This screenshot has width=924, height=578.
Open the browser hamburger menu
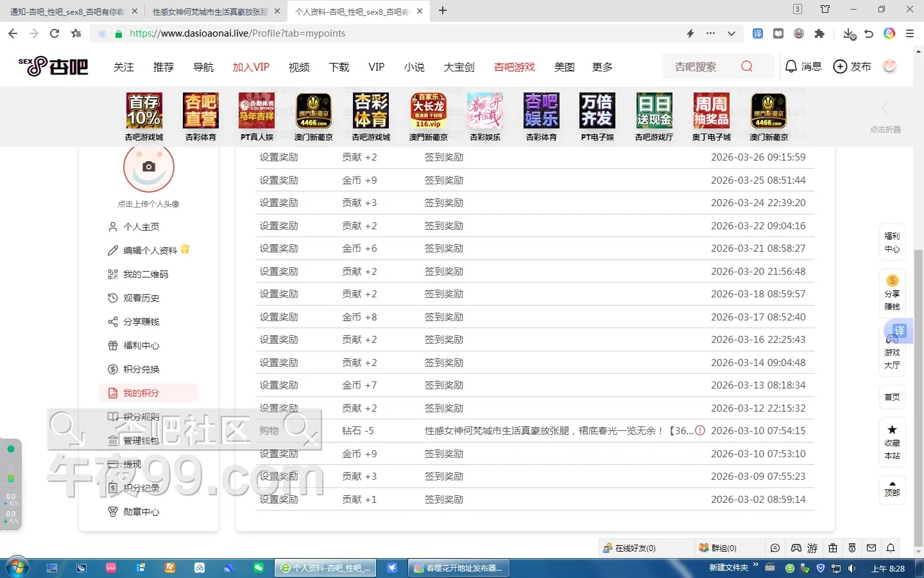pyautogui.click(x=909, y=33)
